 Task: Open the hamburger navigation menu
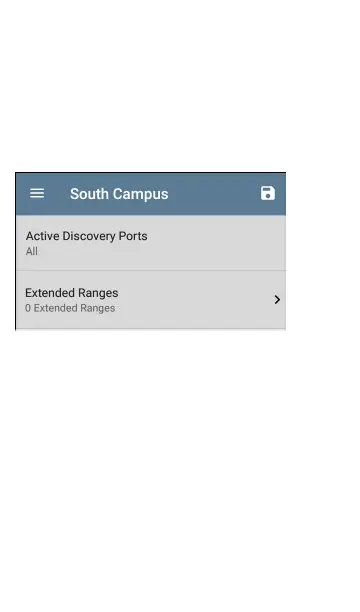click(37, 193)
